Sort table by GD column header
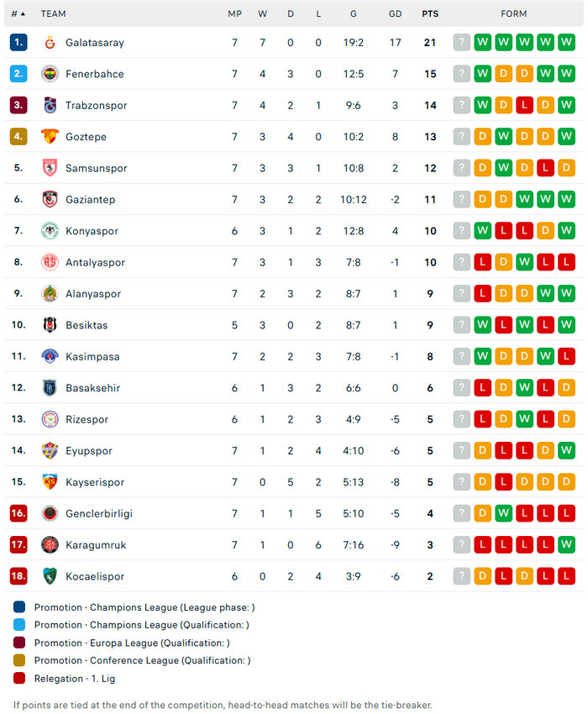This screenshot has width=588, height=714. (x=395, y=14)
